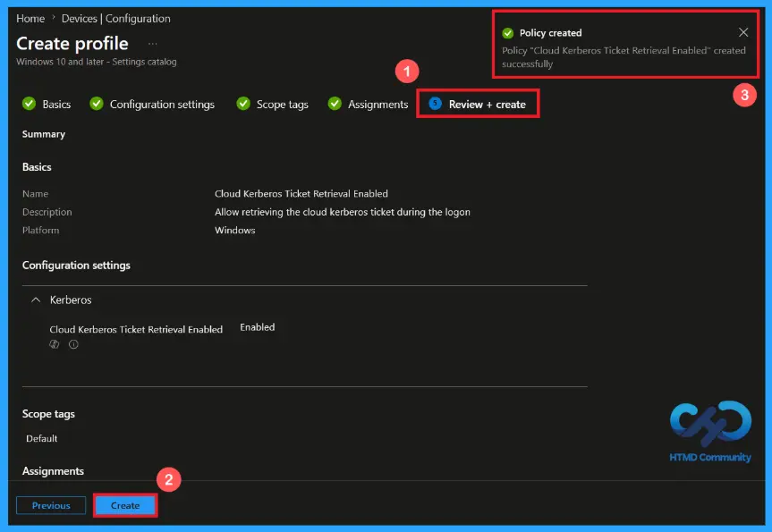This screenshot has height=532, width=772.
Task: Open the more options ellipsis beside Create profile
Action: tap(153, 44)
